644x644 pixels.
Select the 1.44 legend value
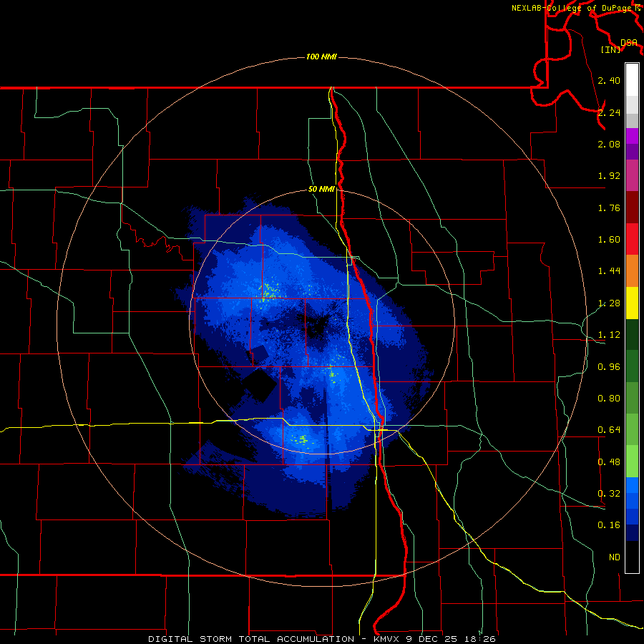pyautogui.click(x=609, y=271)
